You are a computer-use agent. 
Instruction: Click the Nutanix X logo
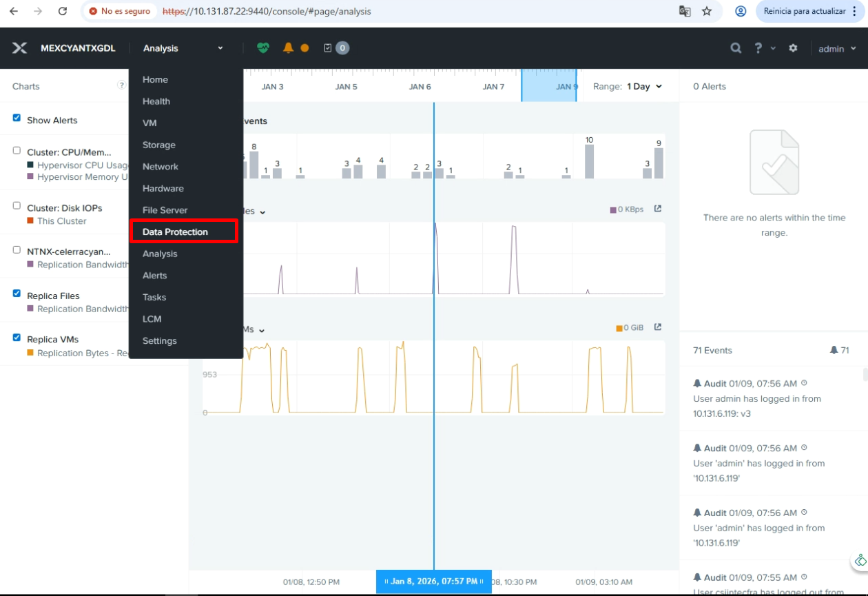(20, 48)
